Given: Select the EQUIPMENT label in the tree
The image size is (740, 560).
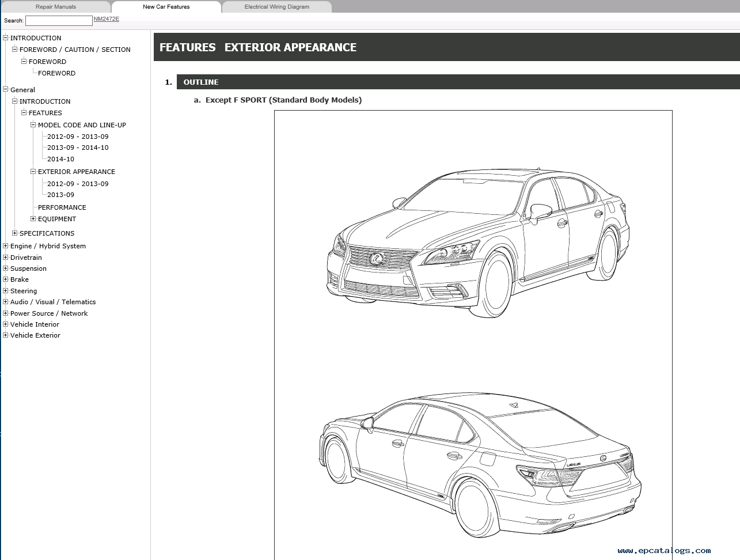Looking at the screenshot, I should pyautogui.click(x=57, y=219).
